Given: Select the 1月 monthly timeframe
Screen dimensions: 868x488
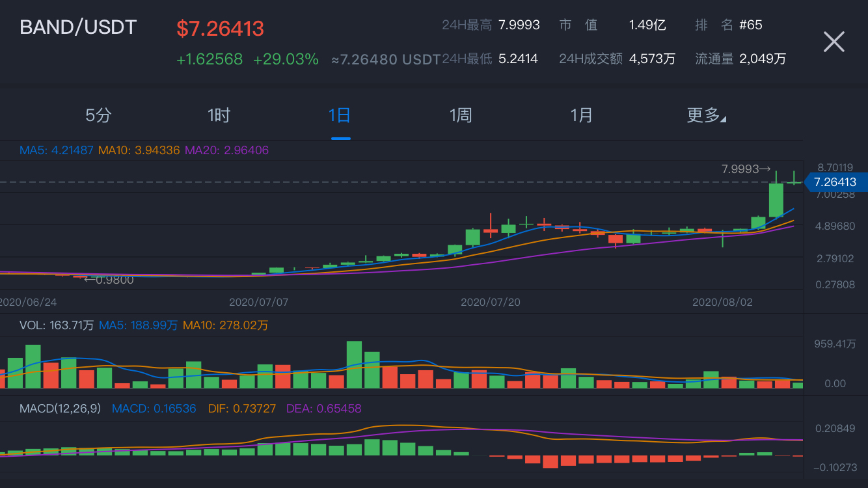Looking at the screenshot, I should (581, 115).
